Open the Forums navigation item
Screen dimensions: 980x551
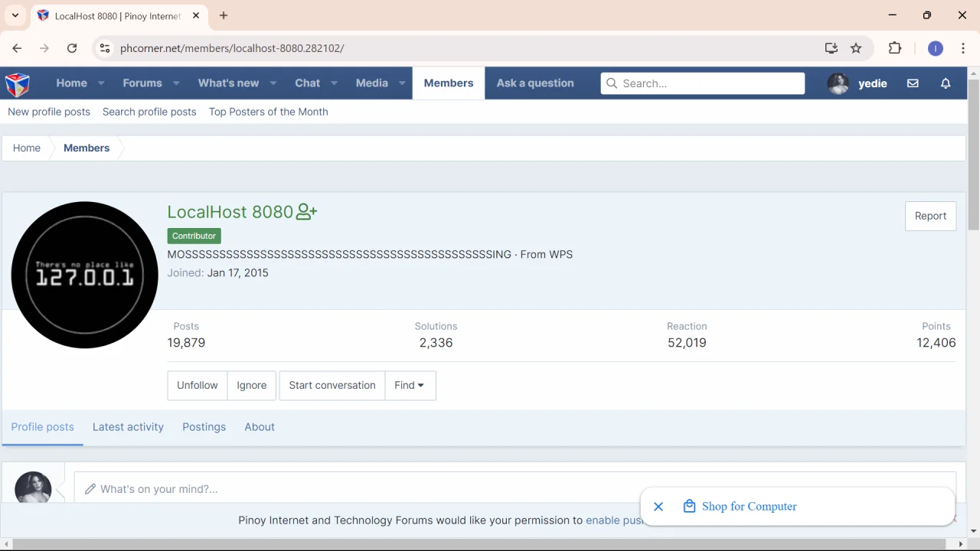click(142, 83)
